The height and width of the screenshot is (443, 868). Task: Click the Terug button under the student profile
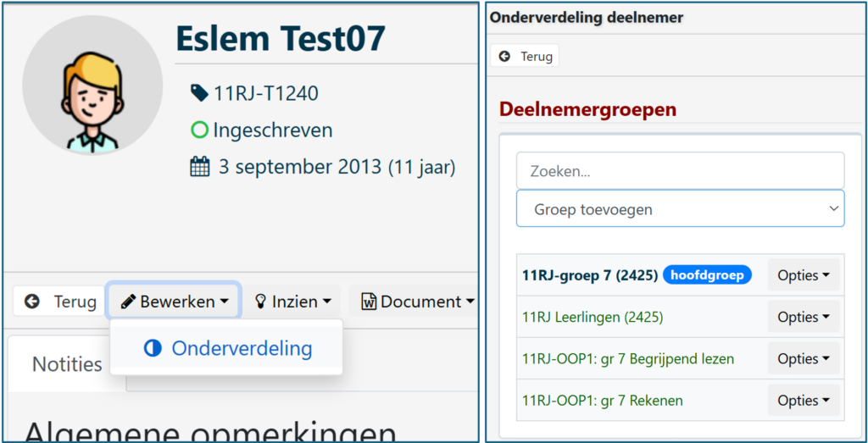(x=59, y=302)
